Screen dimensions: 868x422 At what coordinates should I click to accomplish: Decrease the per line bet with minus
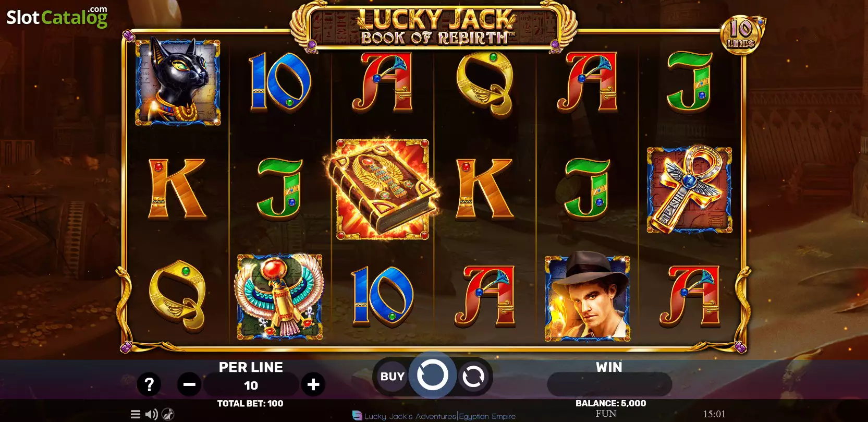[x=189, y=385]
